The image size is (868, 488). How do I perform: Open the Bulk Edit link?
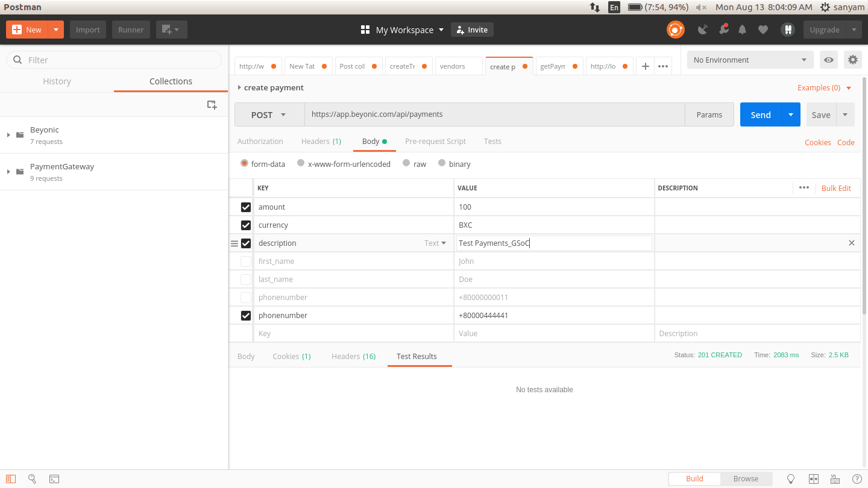[x=836, y=188]
